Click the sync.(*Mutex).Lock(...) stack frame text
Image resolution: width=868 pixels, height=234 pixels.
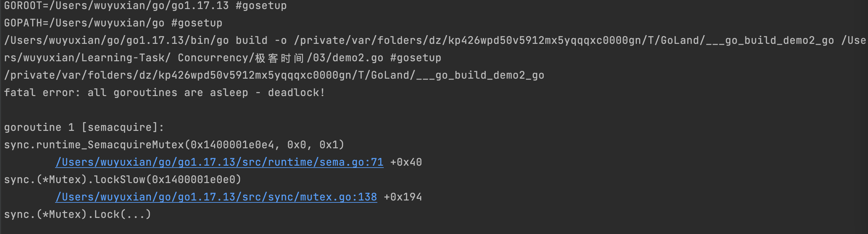click(x=78, y=214)
